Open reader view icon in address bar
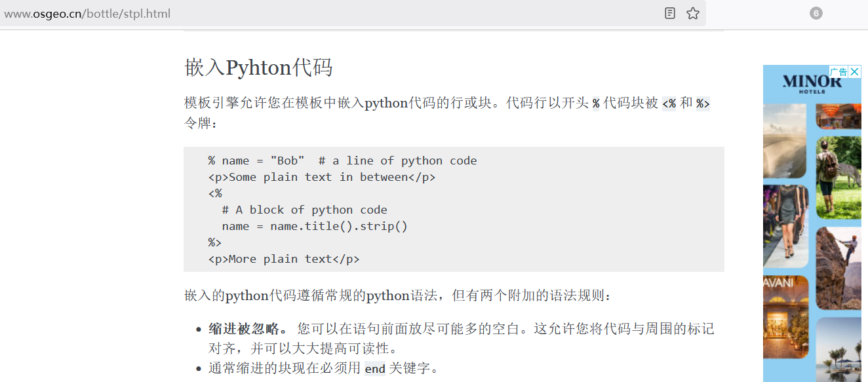Image resolution: width=868 pixels, height=382 pixels. coord(669,13)
